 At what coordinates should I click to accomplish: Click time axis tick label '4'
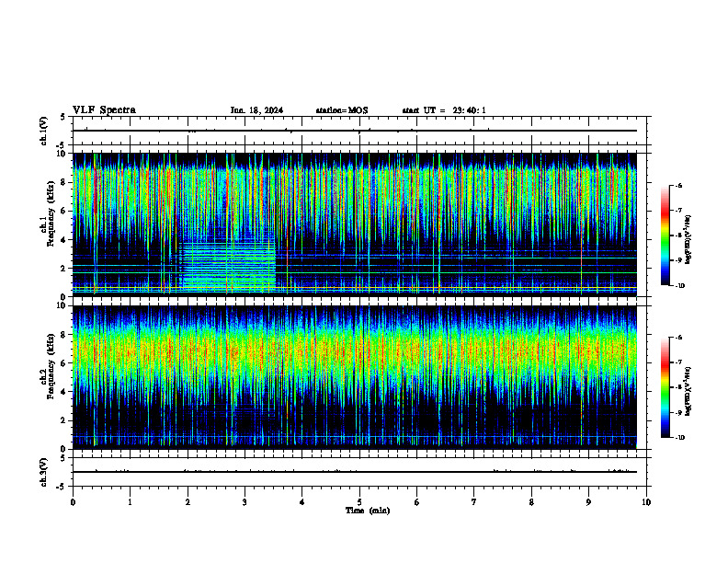pyautogui.click(x=301, y=502)
